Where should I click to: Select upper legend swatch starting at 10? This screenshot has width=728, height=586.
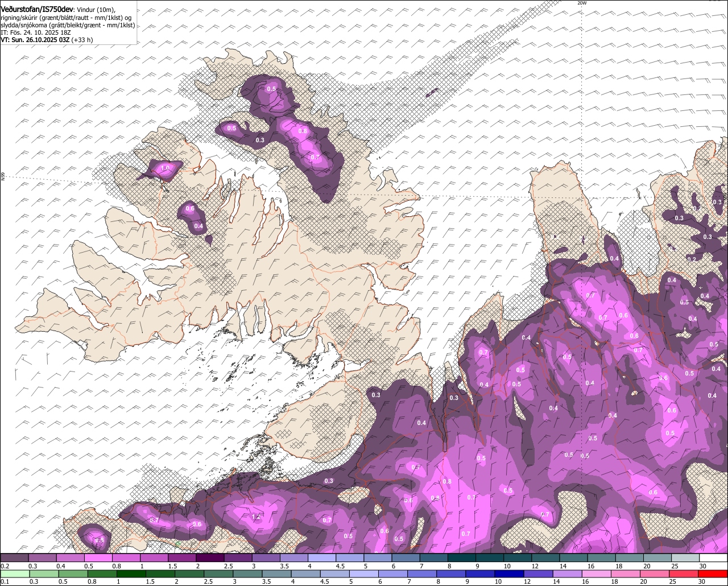pyautogui.click(x=518, y=558)
